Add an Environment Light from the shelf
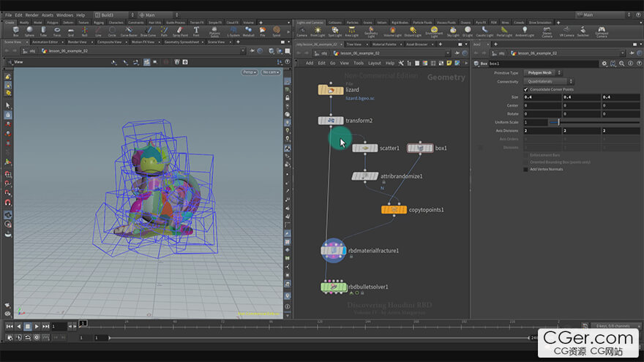Image resolution: width=644 pixels, height=362 pixels. [434, 32]
